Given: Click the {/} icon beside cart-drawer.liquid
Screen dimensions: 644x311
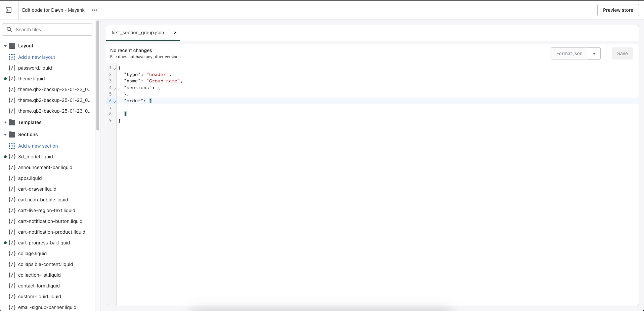Looking at the screenshot, I should (12, 189).
